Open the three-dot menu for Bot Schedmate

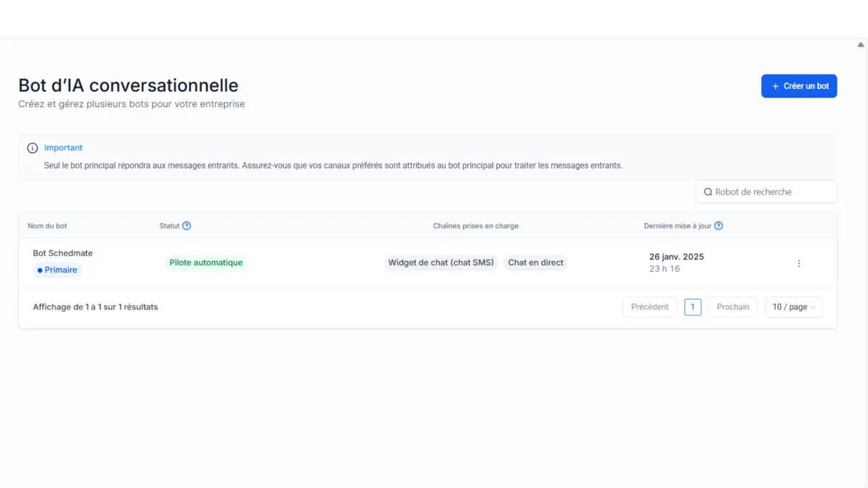coord(799,263)
